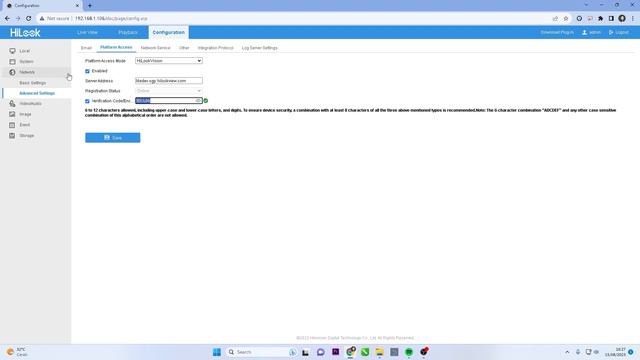Open the taskbar clock and date
Image resolution: width=640 pixels, height=360 pixels.
(615, 352)
